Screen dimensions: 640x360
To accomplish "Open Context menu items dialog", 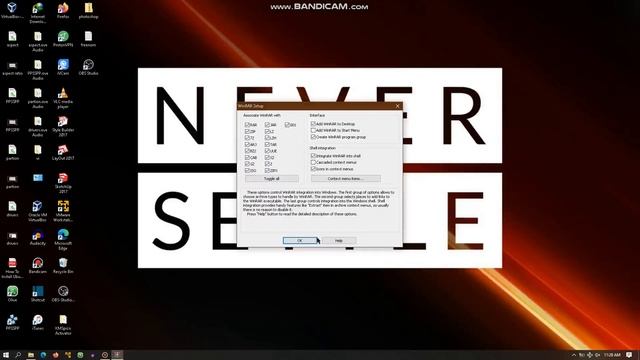I will coord(346,179).
